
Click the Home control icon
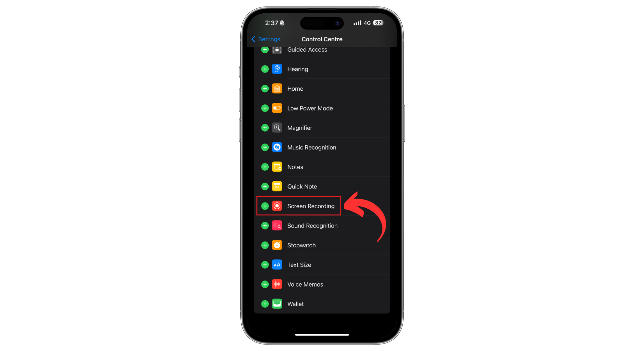pos(277,89)
